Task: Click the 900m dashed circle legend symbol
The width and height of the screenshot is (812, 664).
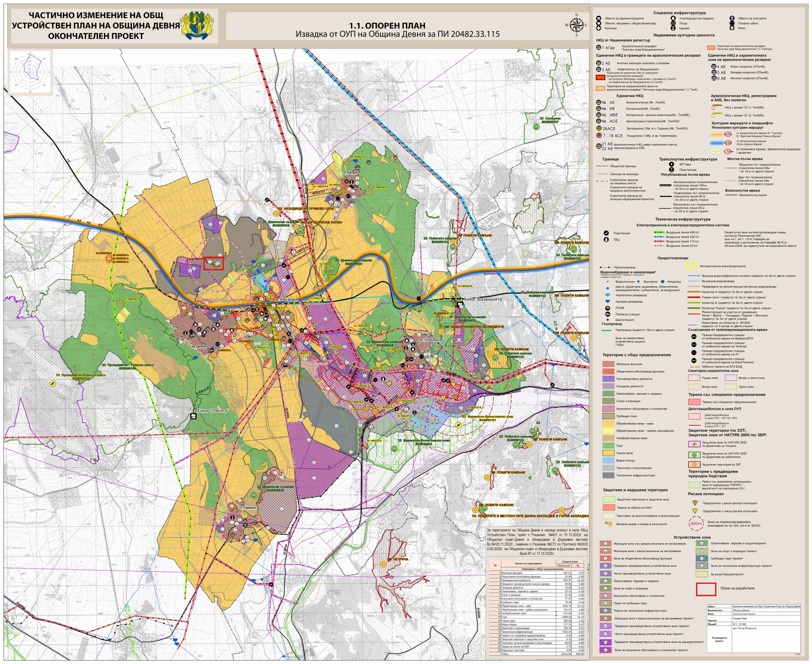Action: click(x=696, y=524)
